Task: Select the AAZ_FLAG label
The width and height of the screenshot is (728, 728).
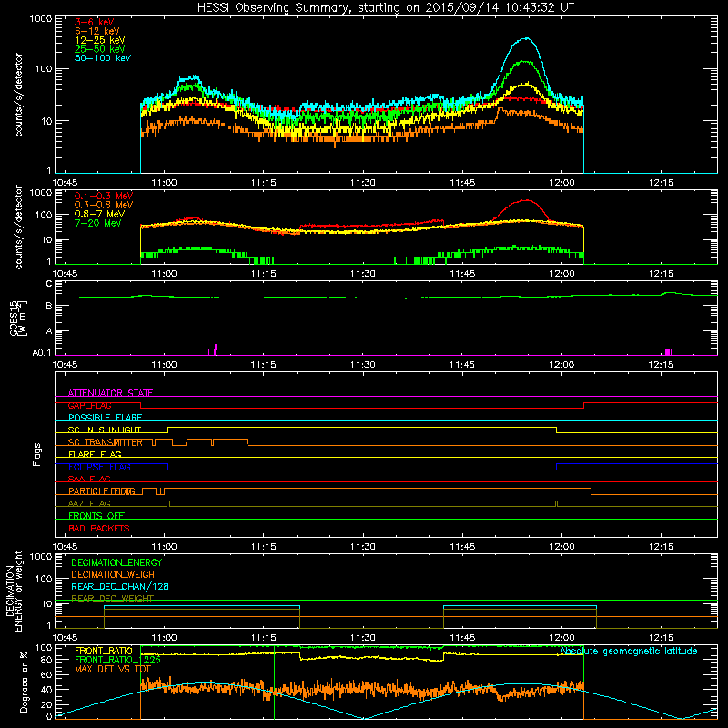Action: [89, 503]
